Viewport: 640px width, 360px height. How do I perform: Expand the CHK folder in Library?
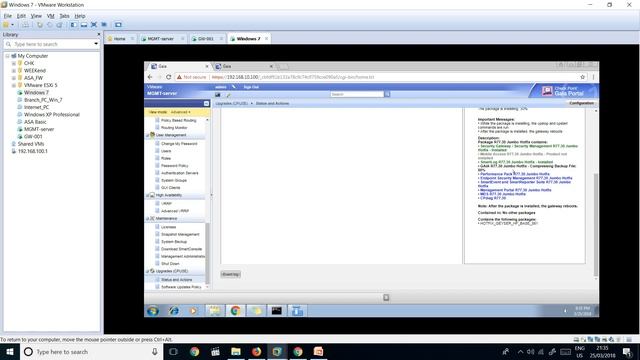pos(13,63)
